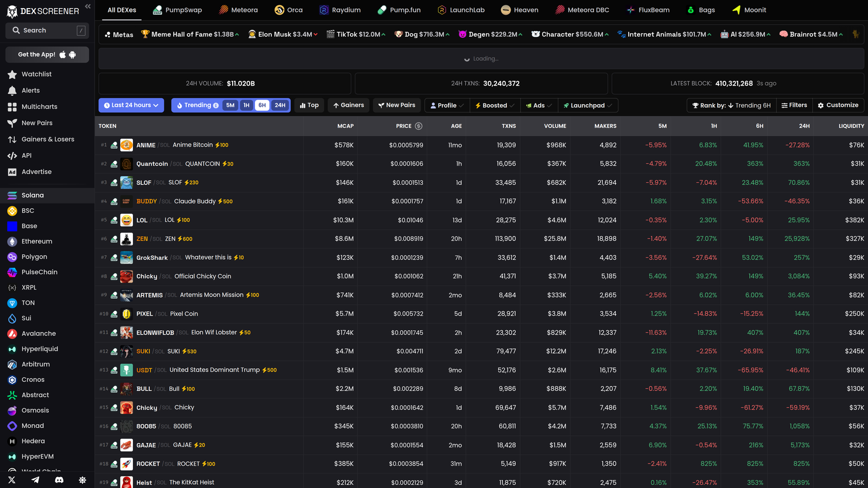Open Rank by Trending 6H dropdown
Image resolution: width=868 pixels, height=488 pixels.
tap(731, 105)
